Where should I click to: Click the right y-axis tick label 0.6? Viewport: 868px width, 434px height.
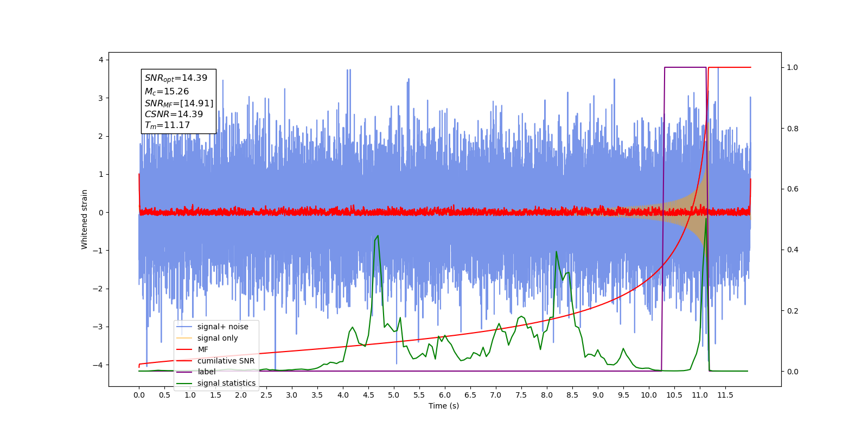(x=793, y=189)
